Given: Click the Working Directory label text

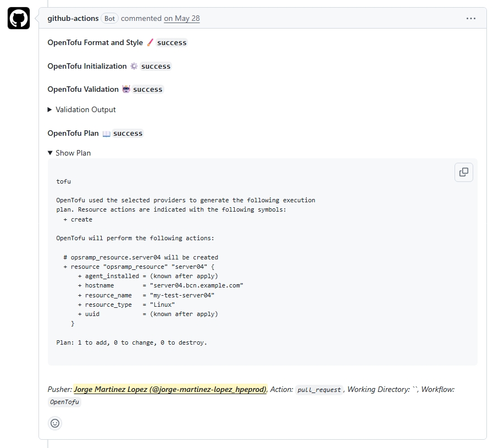Looking at the screenshot, I should (x=379, y=389).
